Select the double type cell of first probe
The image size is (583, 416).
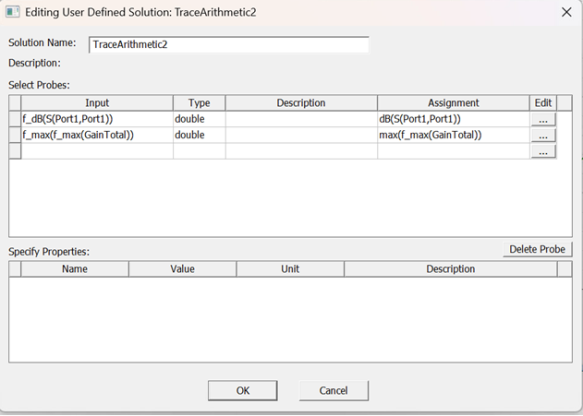pyautogui.click(x=199, y=119)
